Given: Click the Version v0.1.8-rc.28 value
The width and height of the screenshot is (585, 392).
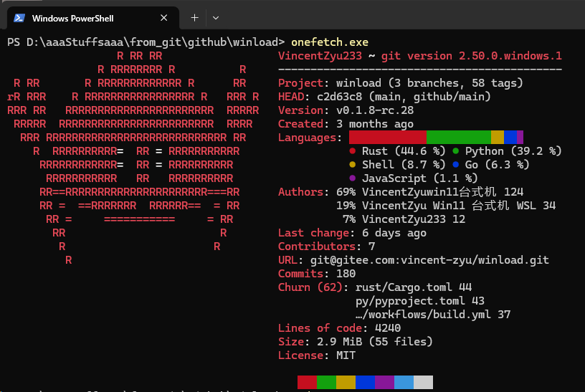Looking at the screenshot, I should click(x=375, y=110).
